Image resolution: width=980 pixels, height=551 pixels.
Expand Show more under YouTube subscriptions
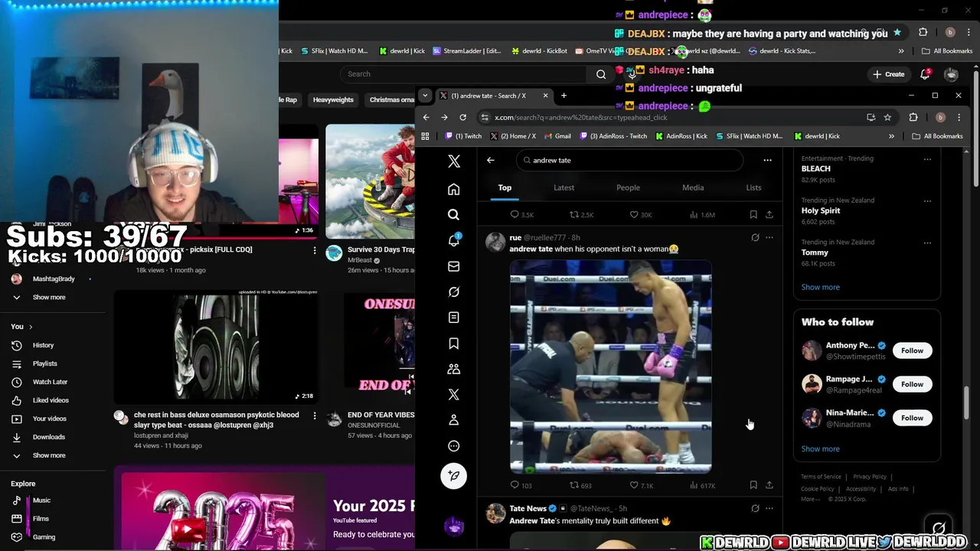(x=49, y=297)
